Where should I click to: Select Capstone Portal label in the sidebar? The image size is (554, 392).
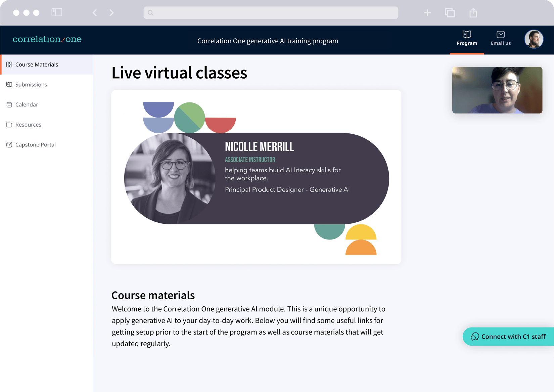point(36,145)
